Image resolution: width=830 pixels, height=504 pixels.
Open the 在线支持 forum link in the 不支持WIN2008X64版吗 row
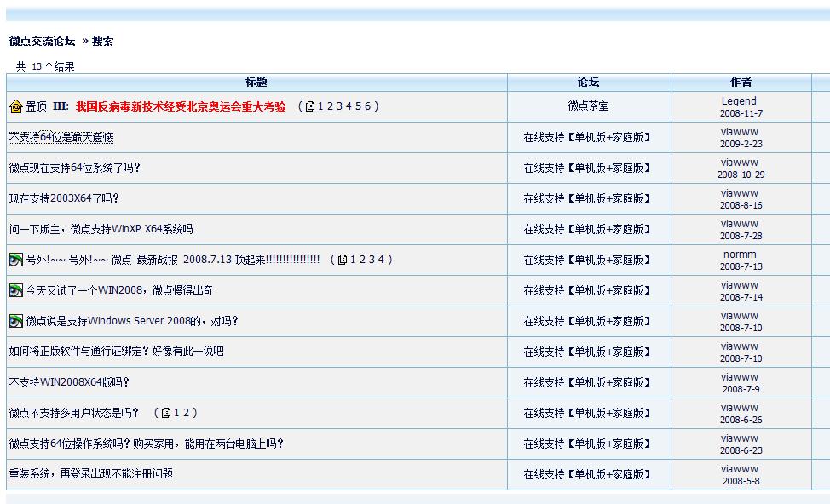[587, 382]
